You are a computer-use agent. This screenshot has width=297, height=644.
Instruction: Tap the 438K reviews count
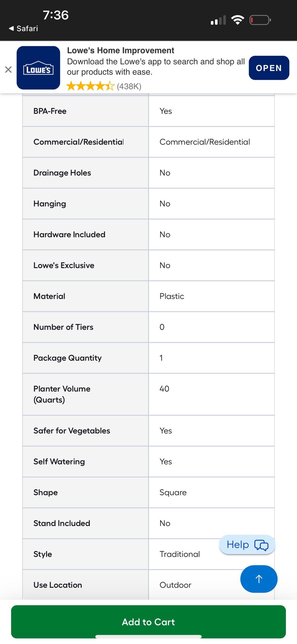tap(129, 87)
